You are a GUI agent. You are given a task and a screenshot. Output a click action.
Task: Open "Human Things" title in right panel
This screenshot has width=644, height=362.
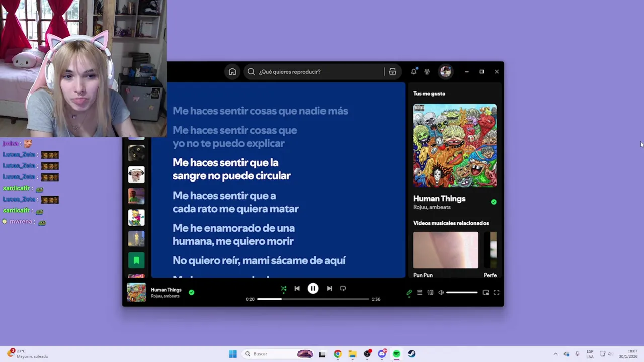[439, 199]
